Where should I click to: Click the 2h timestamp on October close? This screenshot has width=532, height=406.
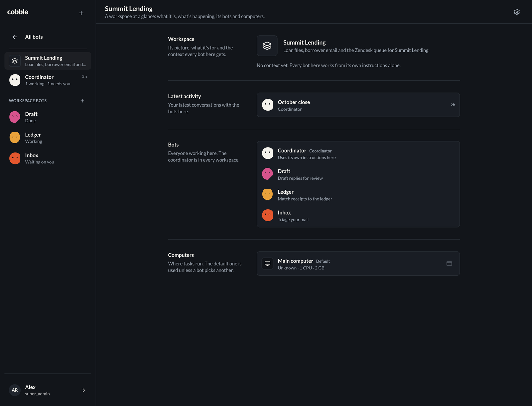point(453,105)
